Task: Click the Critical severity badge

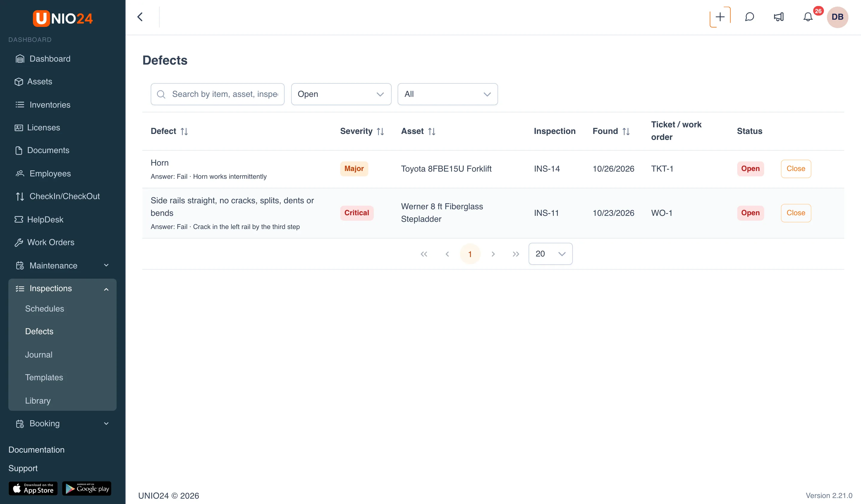Action: tap(356, 213)
